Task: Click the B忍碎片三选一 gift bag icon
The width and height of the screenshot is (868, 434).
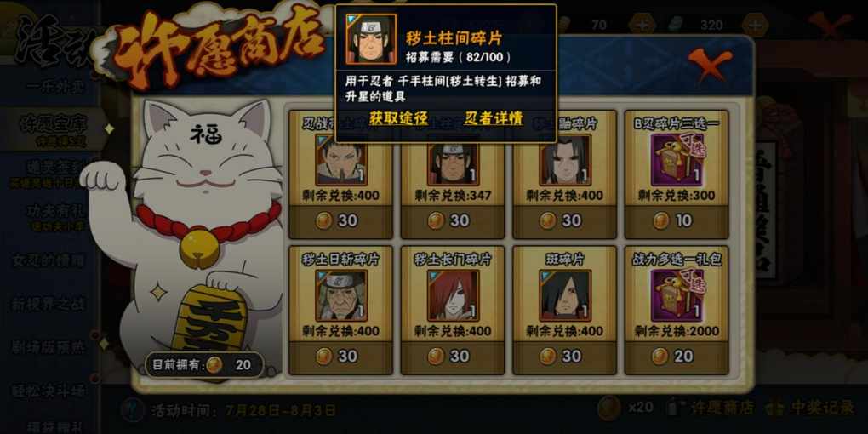Action: (x=677, y=160)
